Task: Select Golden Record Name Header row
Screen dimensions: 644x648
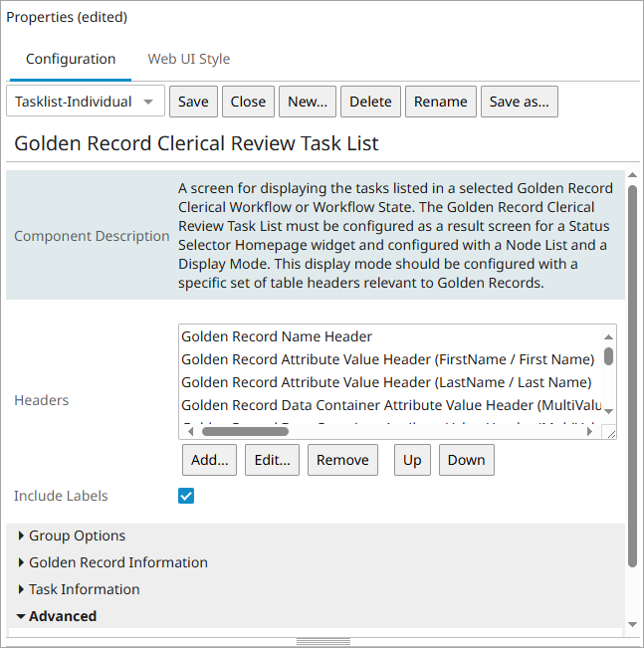Action: click(390, 336)
